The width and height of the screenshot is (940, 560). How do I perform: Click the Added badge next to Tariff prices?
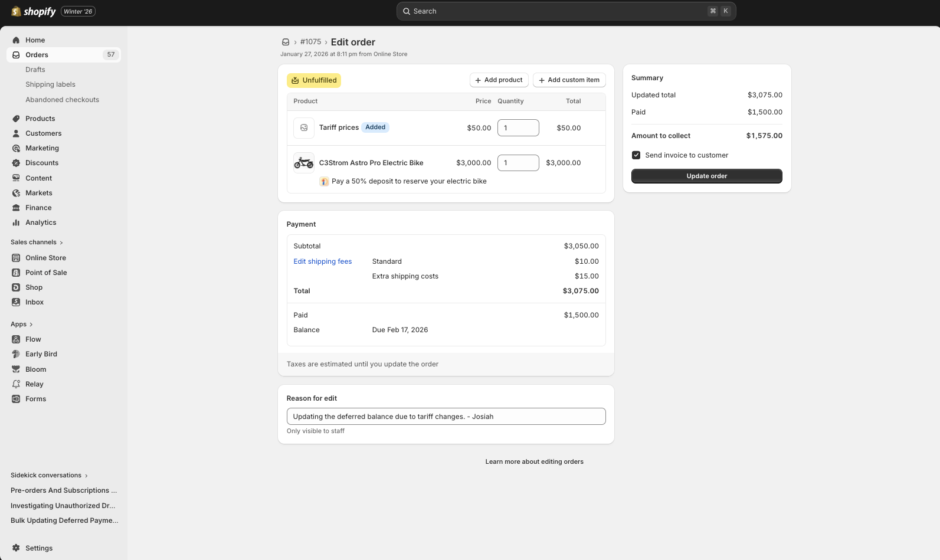pos(375,127)
